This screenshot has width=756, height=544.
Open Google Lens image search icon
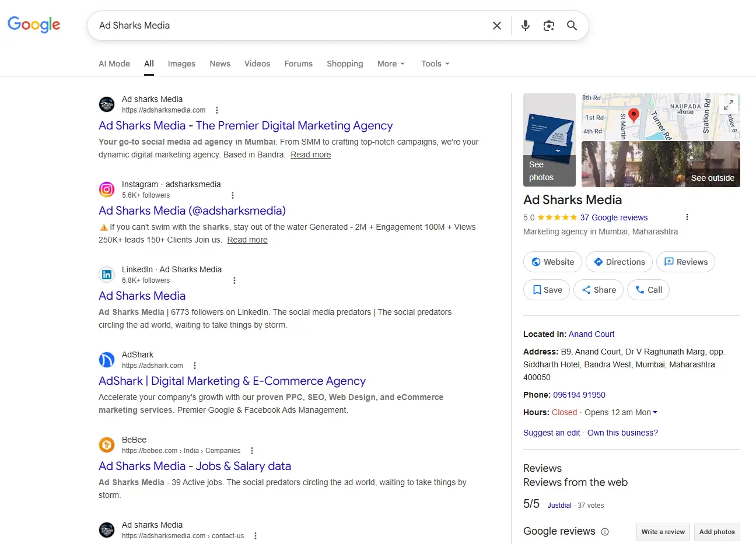click(548, 26)
